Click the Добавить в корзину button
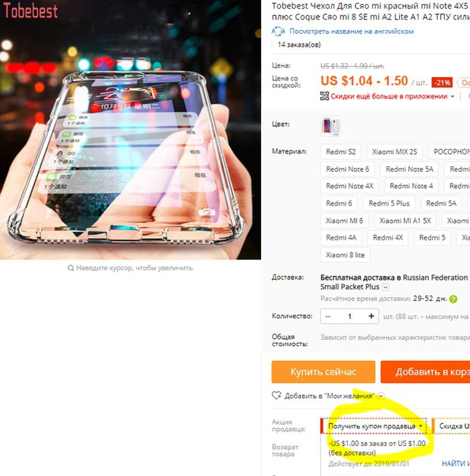This screenshot has height=476, width=470. coord(425,372)
